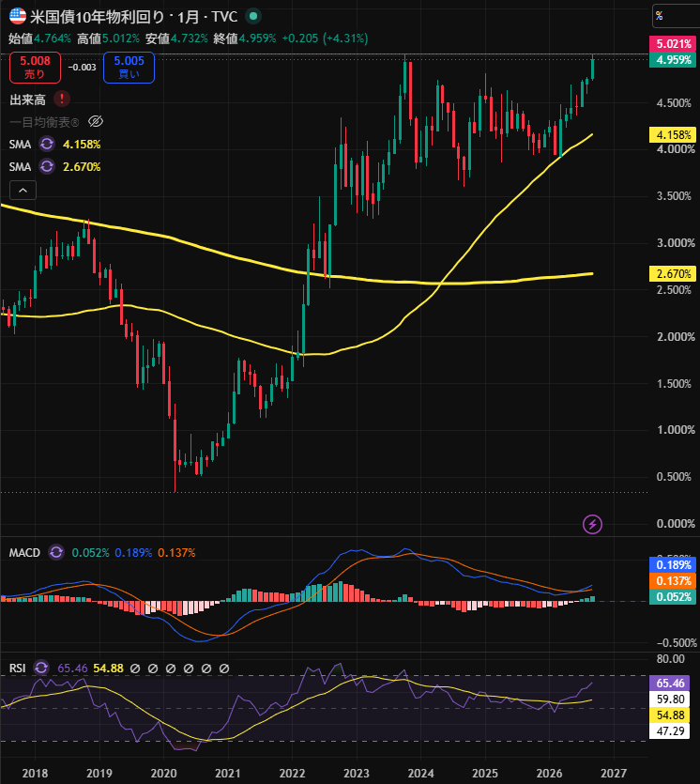Click refresh icon beside SMA 2.670%

(x=47, y=166)
